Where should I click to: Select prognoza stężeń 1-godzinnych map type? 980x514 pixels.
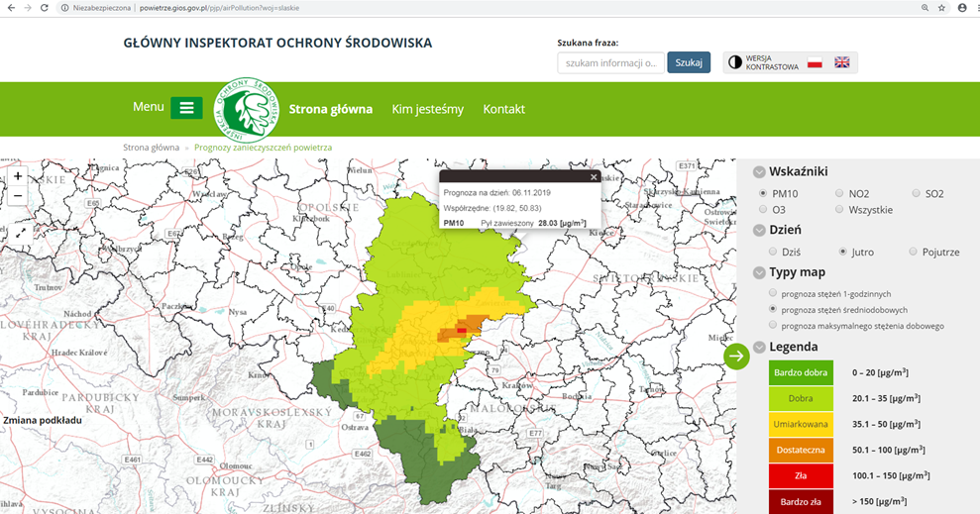[x=773, y=293]
